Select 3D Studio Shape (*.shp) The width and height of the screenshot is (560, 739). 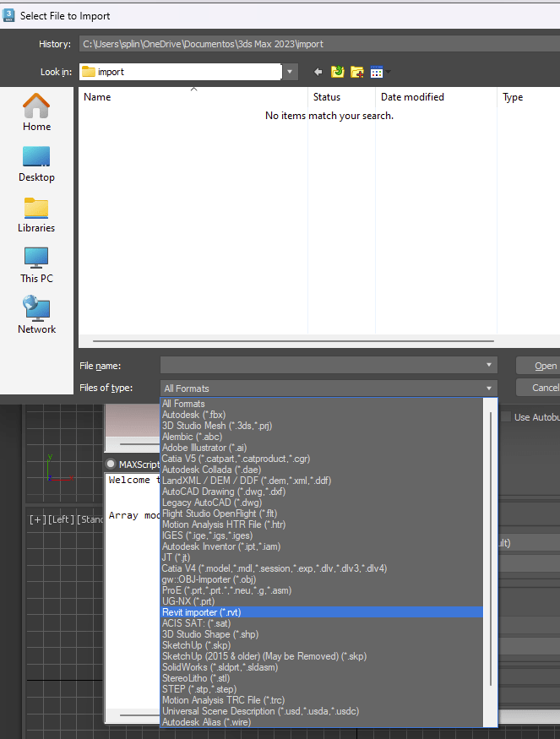coord(323,634)
